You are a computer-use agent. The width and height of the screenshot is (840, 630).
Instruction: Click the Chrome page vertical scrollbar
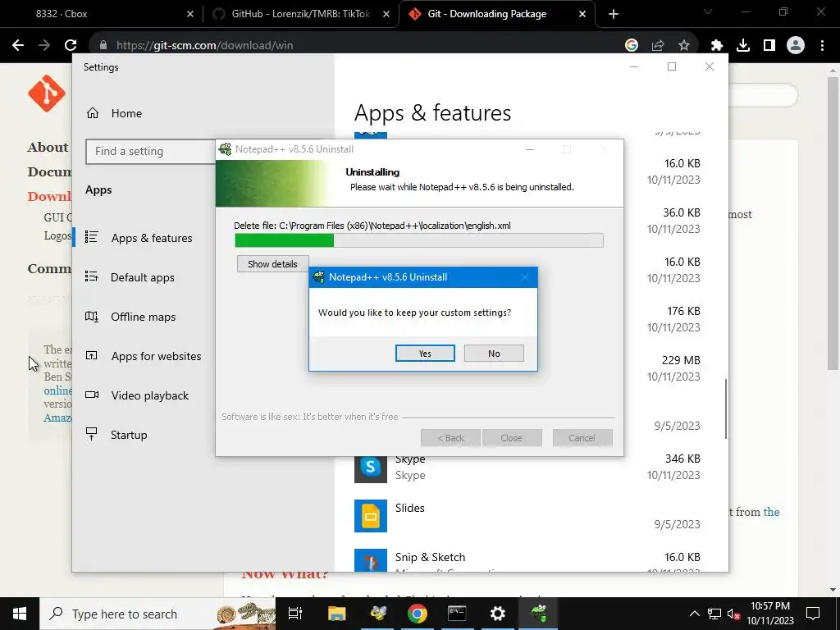[833, 223]
